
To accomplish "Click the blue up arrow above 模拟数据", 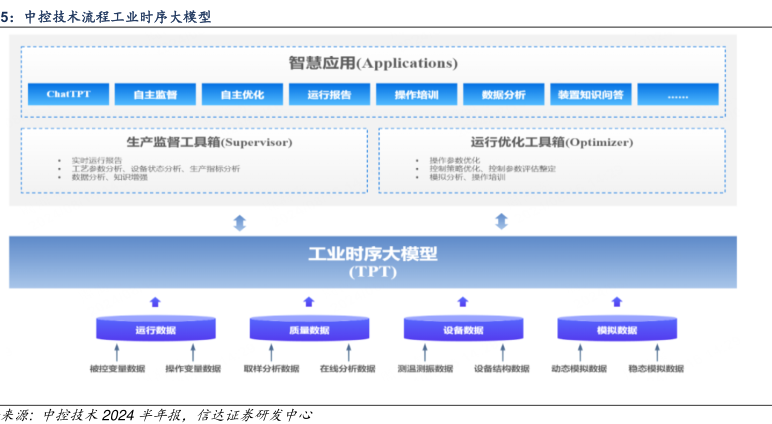I will (x=616, y=301).
